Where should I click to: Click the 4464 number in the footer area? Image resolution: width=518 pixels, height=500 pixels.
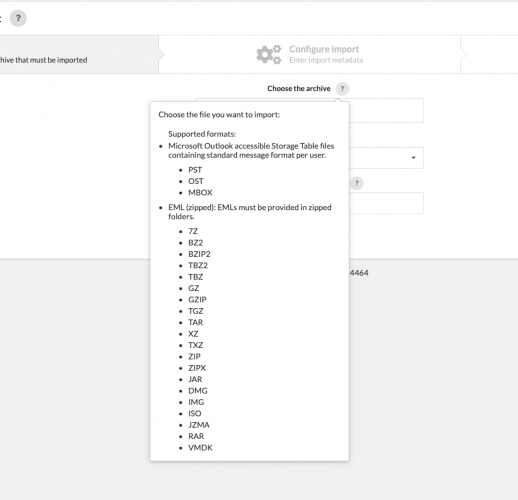pyautogui.click(x=359, y=273)
